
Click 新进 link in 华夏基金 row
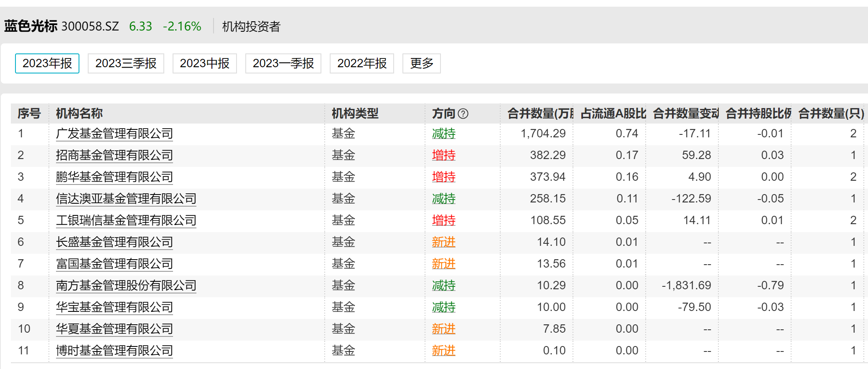(x=444, y=329)
